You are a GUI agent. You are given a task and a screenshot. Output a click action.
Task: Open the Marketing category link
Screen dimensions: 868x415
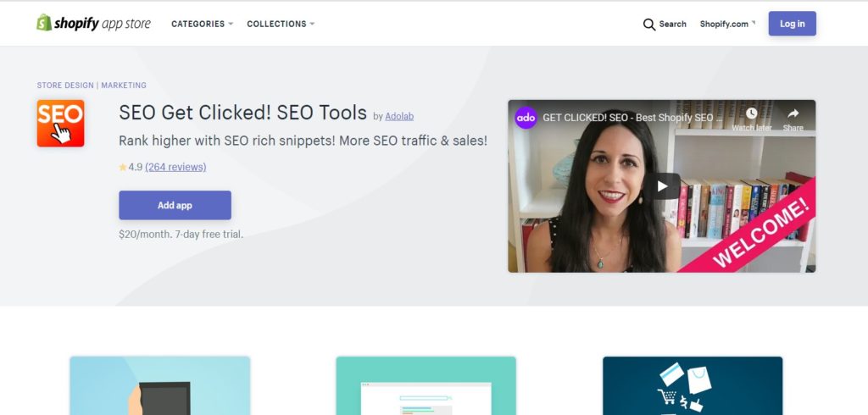[x=124, y=86]
